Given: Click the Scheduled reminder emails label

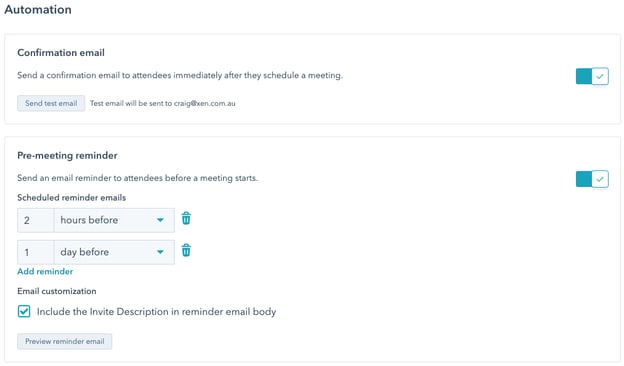Looking at the screenshot, I should 72,198.
